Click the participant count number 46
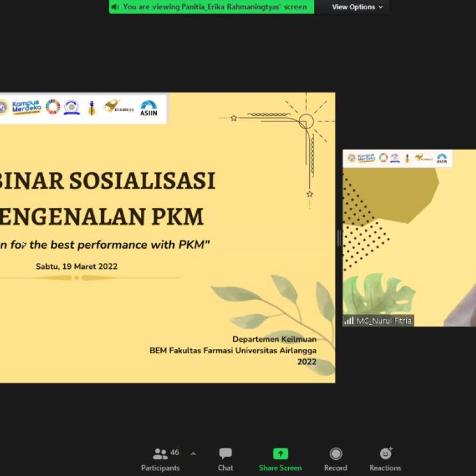 coord(175,452)
